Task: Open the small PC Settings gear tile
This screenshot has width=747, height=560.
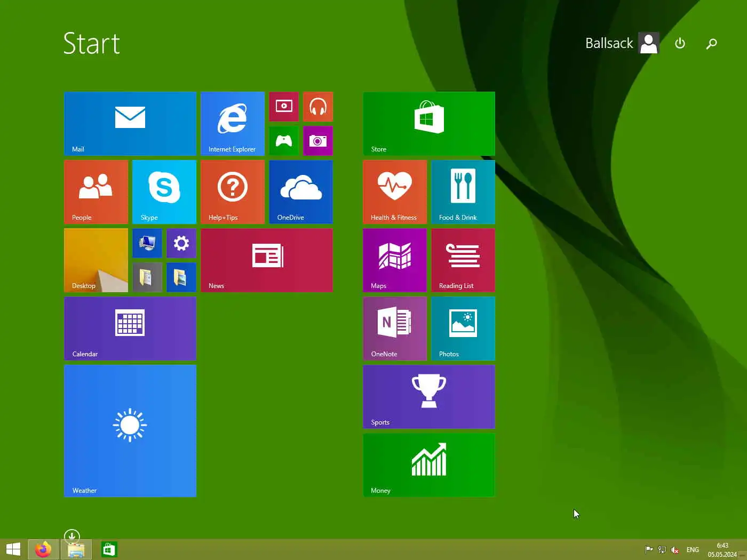Action: click(181, 243)
